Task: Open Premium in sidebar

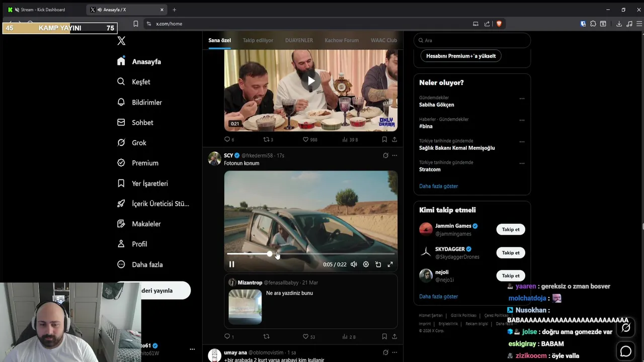Action: point(137,163)
